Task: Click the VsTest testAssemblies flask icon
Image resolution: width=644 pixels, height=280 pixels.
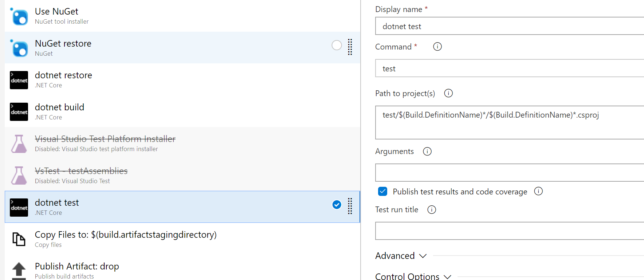Action: (19, 176)
